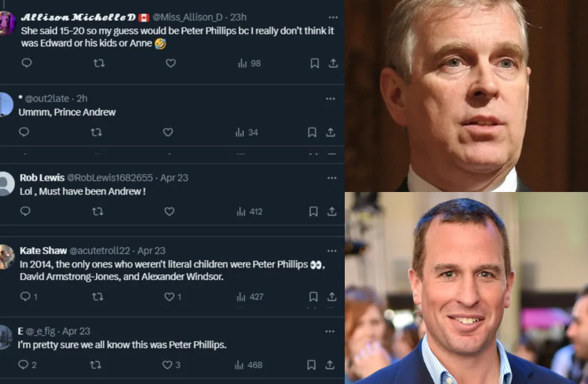Like the Allison MichelleD tweet

click(x=171, y=63)
